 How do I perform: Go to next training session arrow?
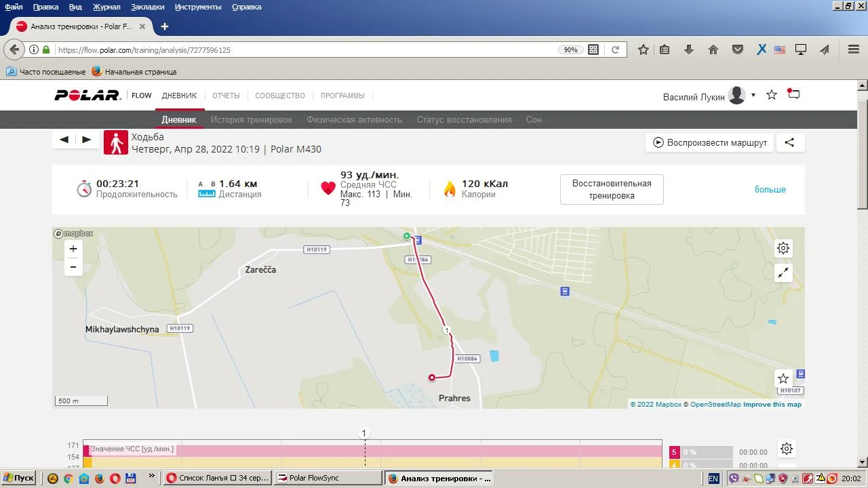[x=86, y=140]
